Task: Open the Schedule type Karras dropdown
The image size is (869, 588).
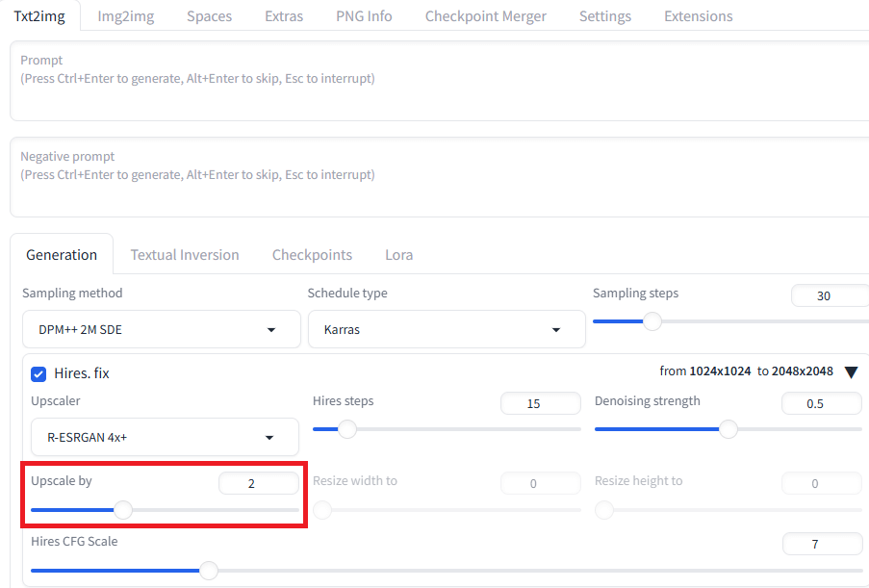Action: coord(447,330)
